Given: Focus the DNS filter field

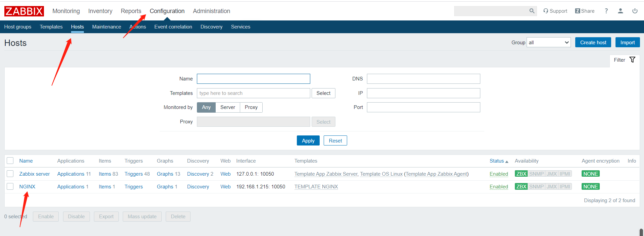Looking at the screenshot, I should 423,79.
